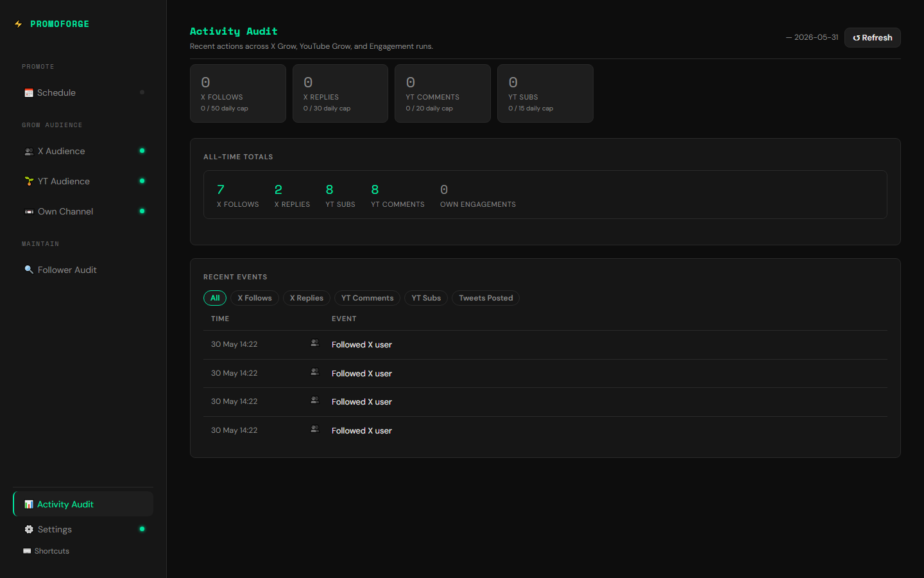
Task: Show only YT Subs events
Action: pos(426,298)
